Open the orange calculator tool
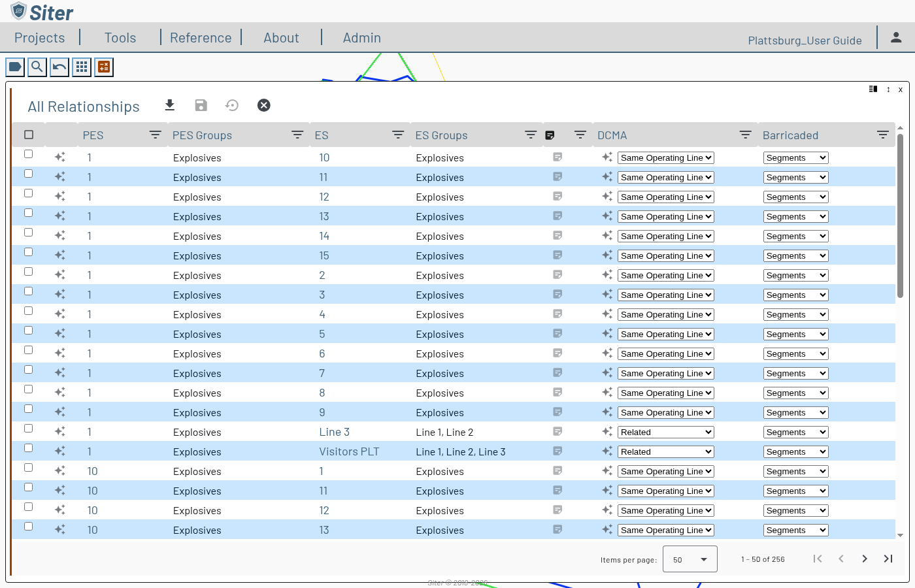Image resolution: width=915 pixels, height=588 pixels. 104,67
